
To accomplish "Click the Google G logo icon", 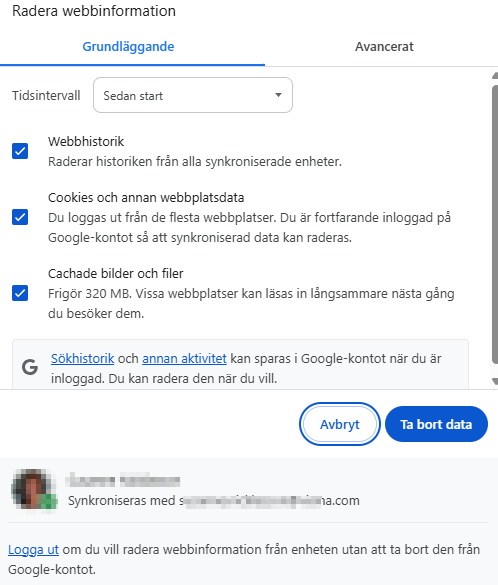I will pos(30,367).
